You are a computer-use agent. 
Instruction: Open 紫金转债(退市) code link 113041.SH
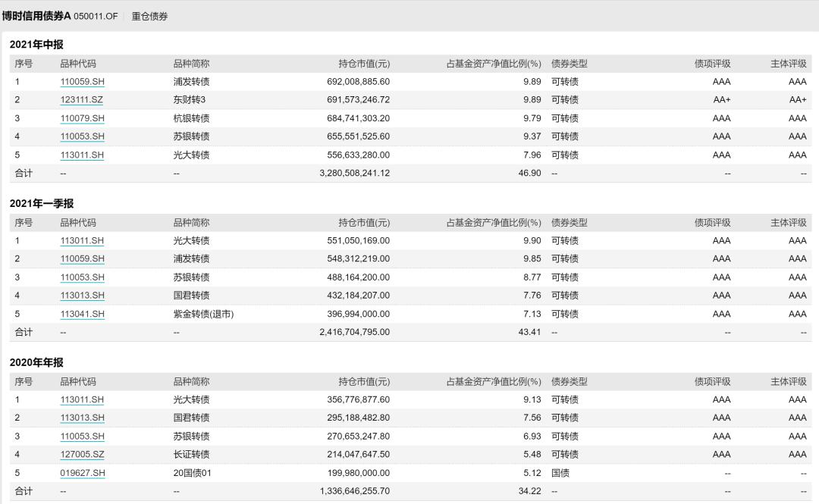[81, 314]
